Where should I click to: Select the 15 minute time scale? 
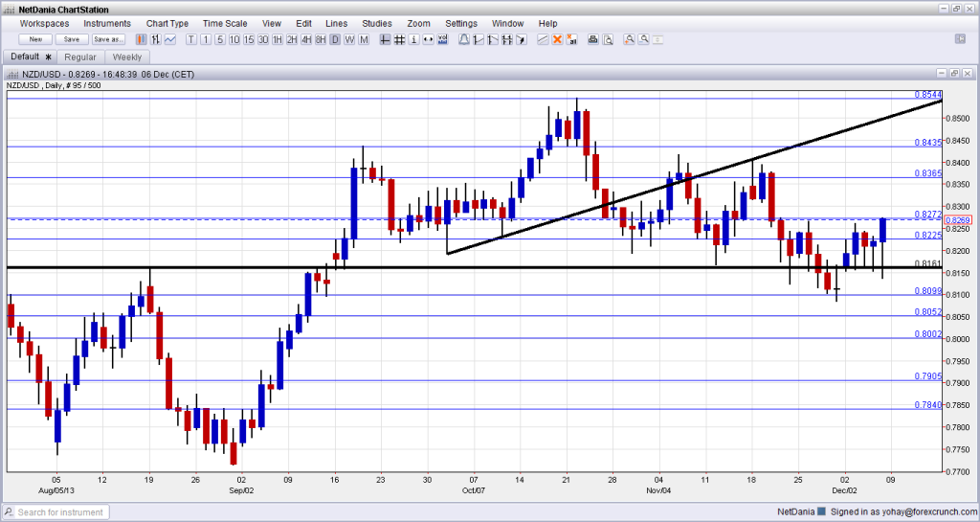pos(249,39)
